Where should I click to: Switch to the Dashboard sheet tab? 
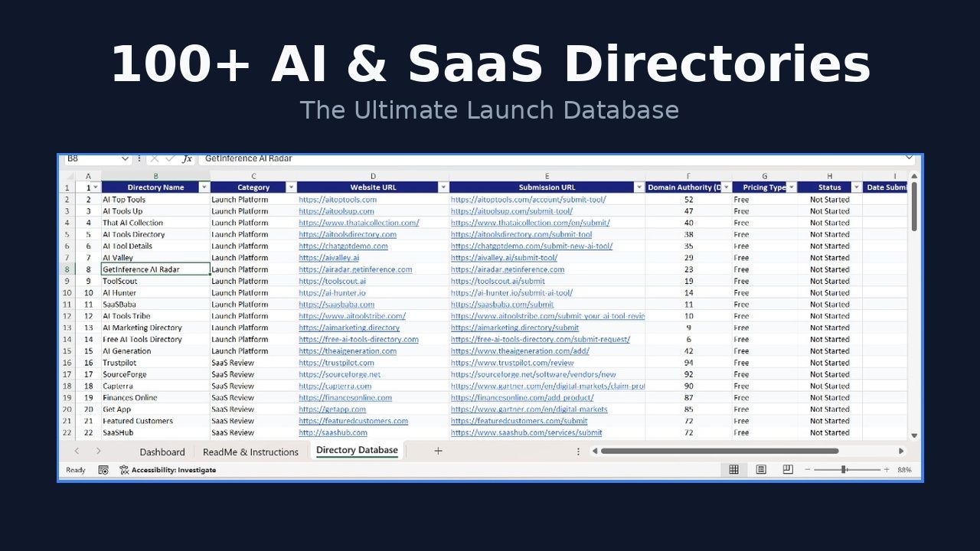(162, 452)
